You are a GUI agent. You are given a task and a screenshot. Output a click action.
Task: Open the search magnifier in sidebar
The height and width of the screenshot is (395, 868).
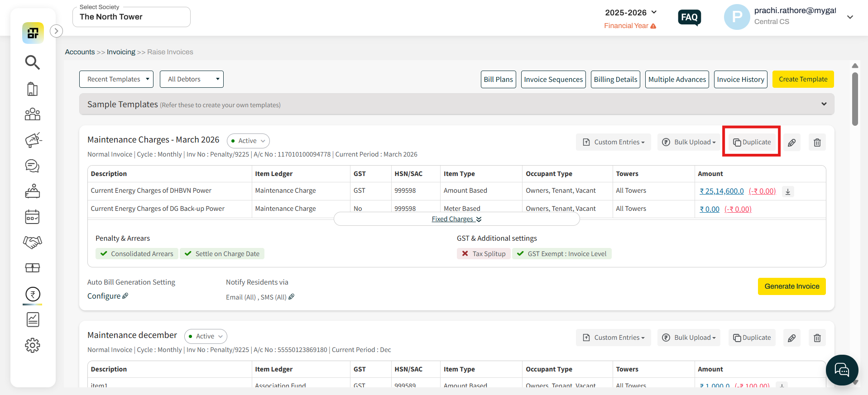33,62
